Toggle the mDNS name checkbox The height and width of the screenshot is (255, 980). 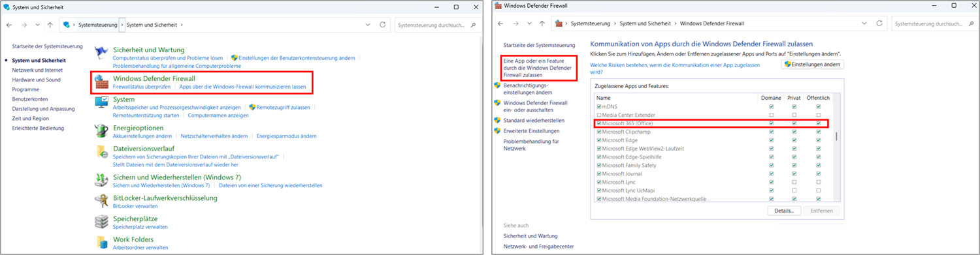tap(598, 106)
